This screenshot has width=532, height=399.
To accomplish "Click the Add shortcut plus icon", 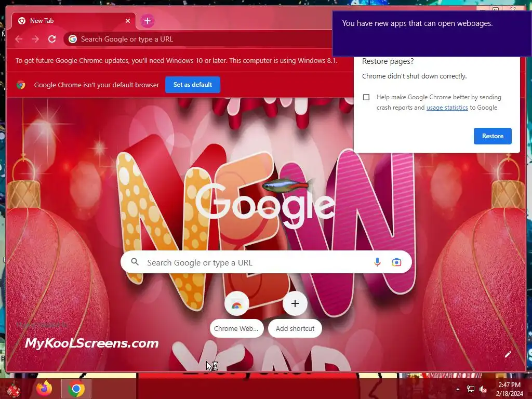I will (295, 303).
